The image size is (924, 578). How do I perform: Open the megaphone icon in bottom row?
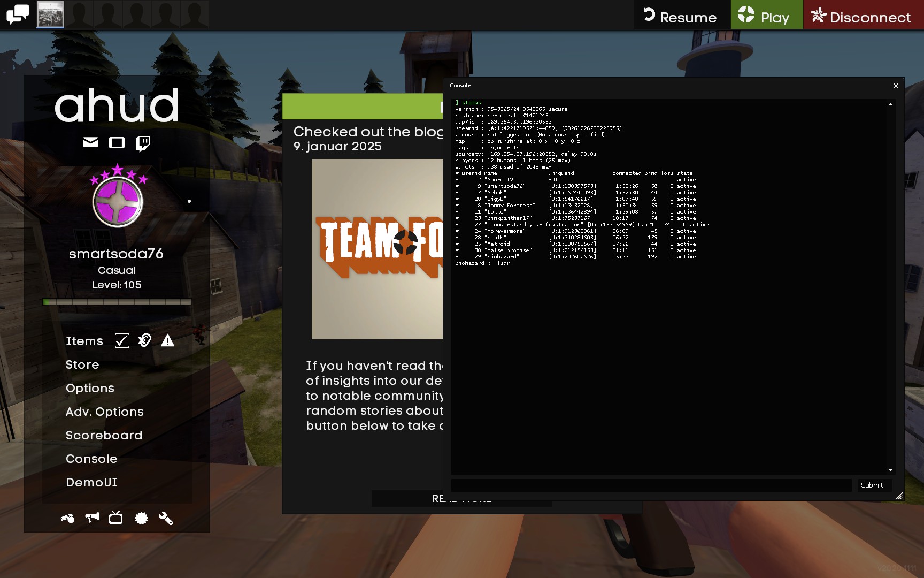[x=92, y=518]
